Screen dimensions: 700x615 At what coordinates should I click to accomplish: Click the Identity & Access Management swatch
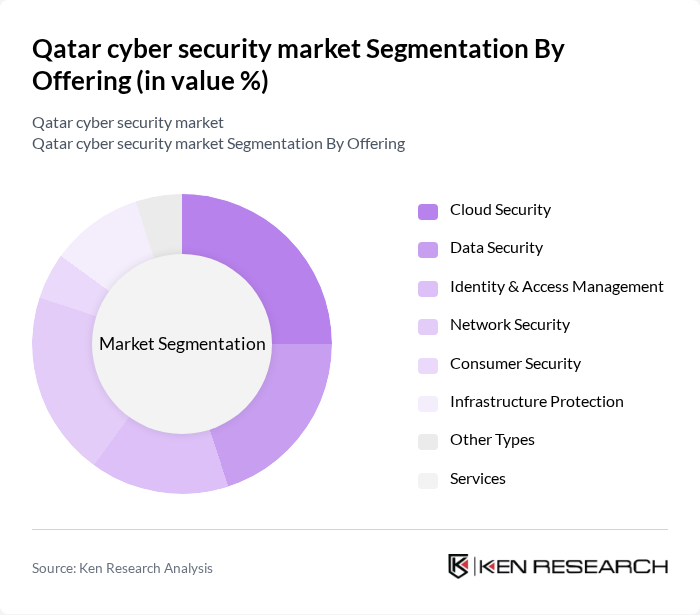pyautogui.click(x=427, y=288)
